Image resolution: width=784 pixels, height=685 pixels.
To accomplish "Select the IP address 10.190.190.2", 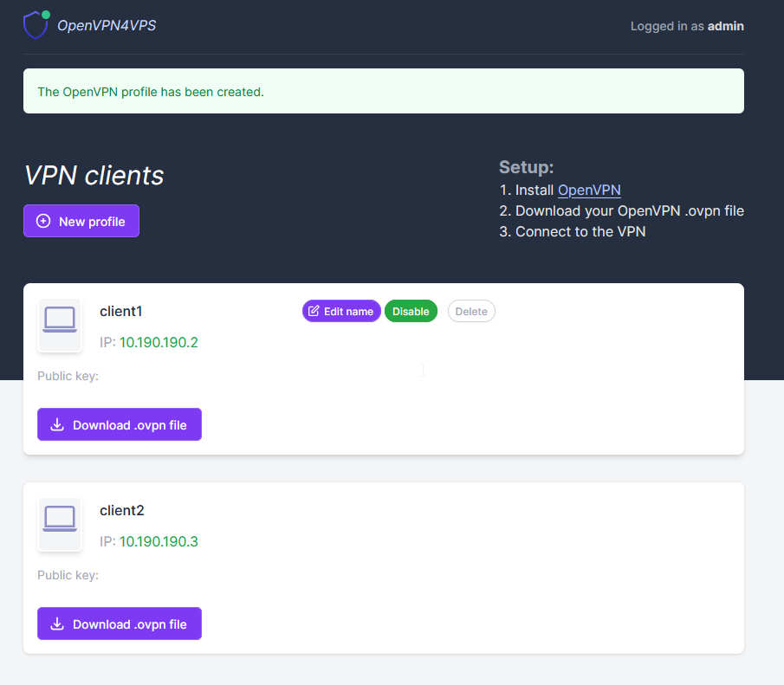I will 159,342.
